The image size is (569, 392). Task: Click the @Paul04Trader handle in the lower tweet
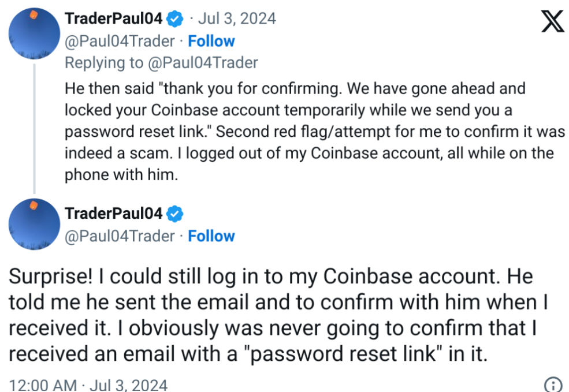(120, 236)
